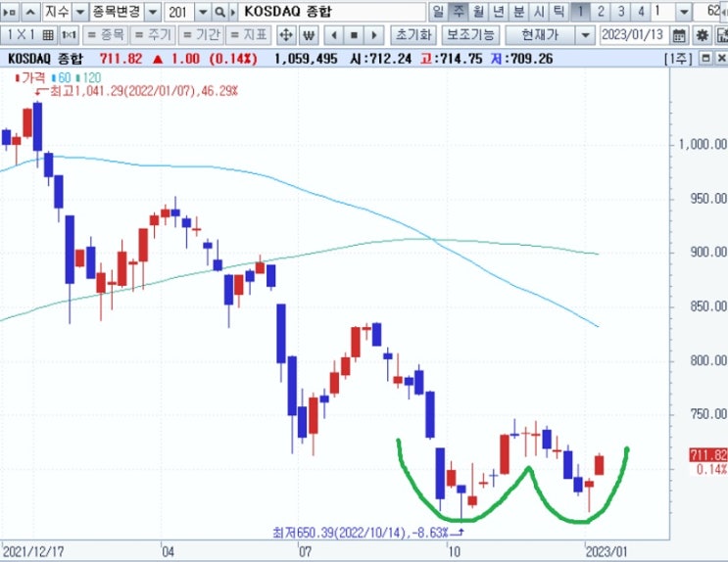Select the 분 (minute) period tab

tap(518, 12)
